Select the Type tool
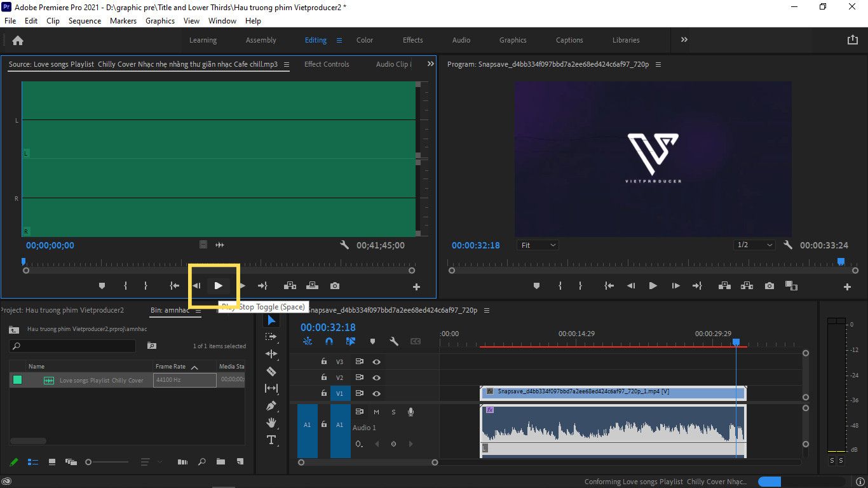The height and width of the screenshot is (488, 868). click(271, 440)
